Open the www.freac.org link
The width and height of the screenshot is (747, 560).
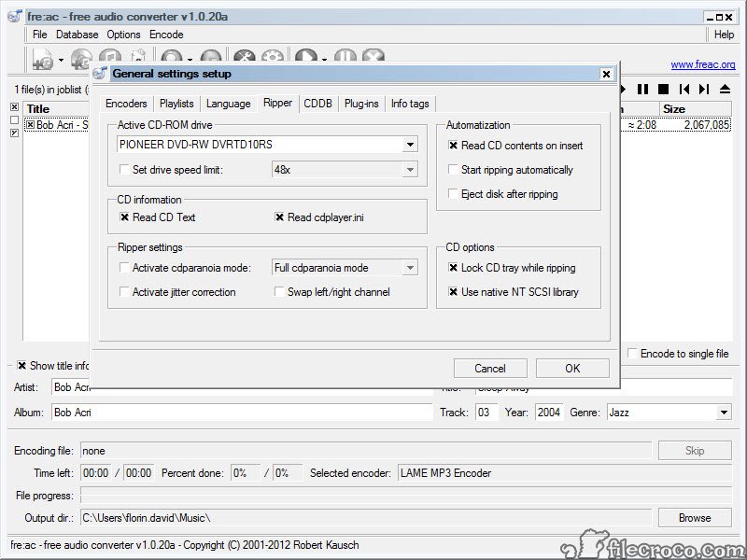(702, 64)
